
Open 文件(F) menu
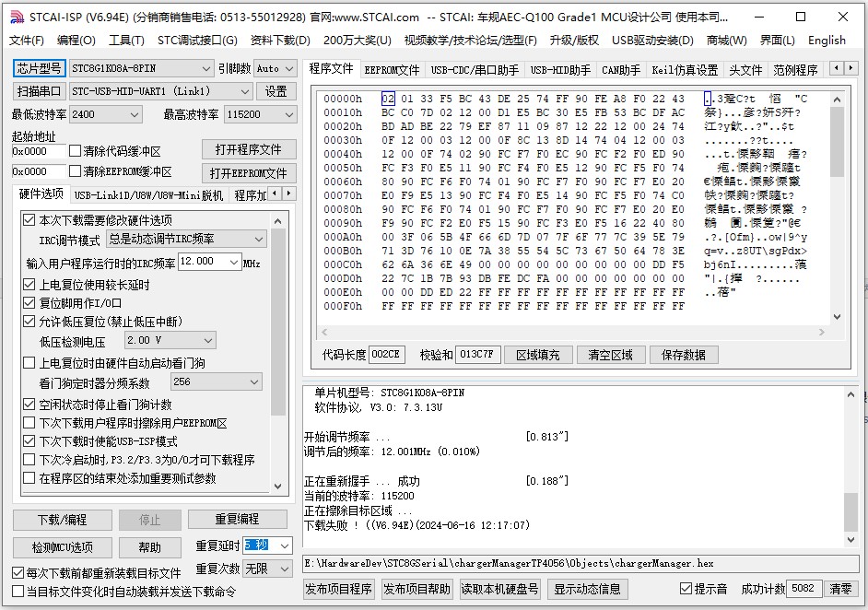coord(27,41)
